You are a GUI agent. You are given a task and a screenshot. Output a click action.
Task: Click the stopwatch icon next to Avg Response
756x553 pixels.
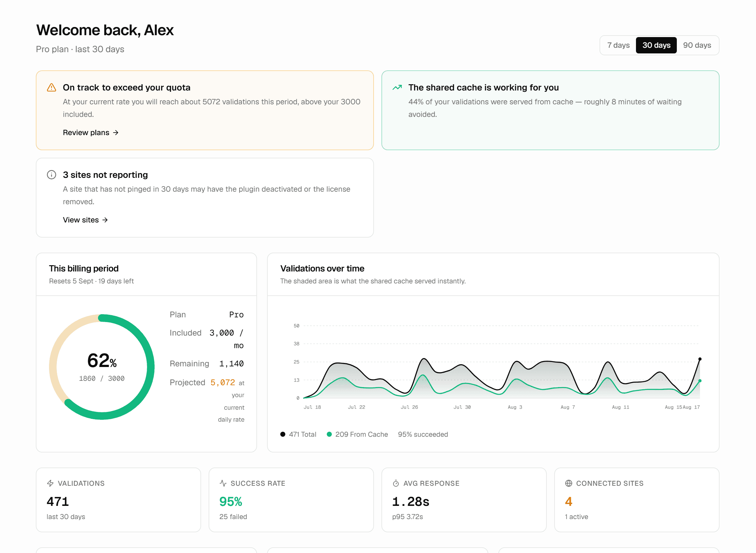click(x=396, y=483)
